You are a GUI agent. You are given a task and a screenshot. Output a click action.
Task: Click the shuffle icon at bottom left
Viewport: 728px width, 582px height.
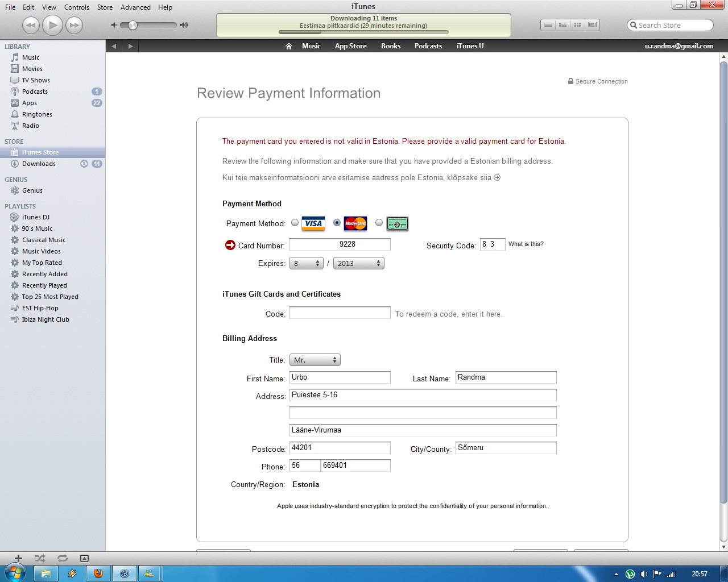coord(40,558)
